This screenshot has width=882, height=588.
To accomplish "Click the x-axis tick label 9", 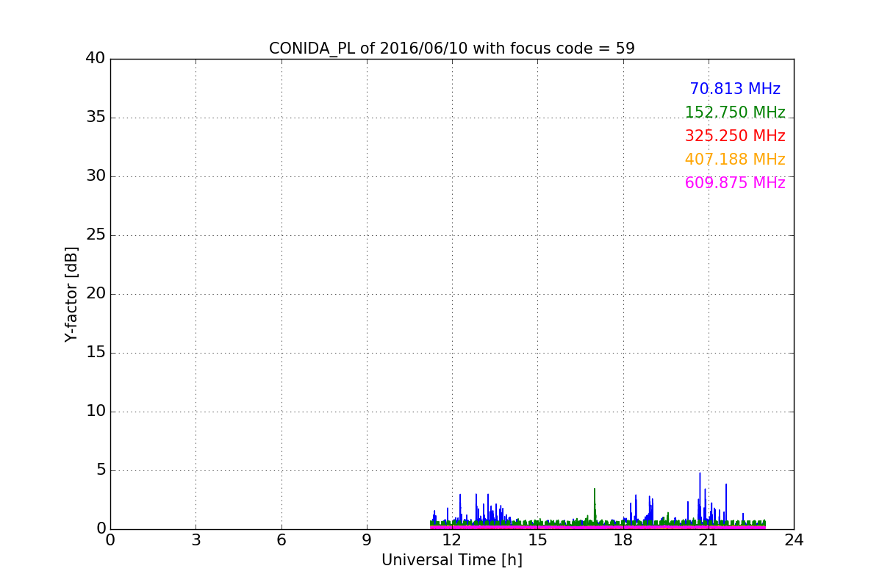I will tap(367, 540).
